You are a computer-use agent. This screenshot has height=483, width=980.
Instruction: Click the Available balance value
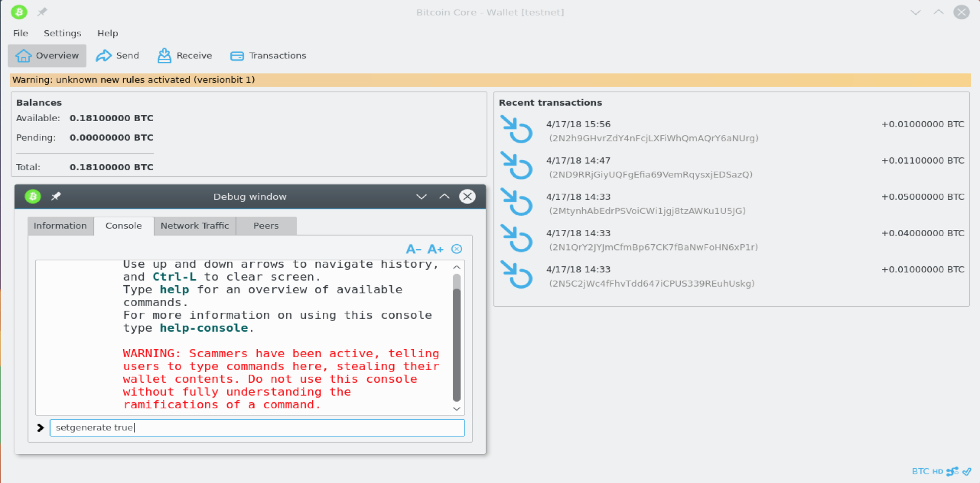111,118
